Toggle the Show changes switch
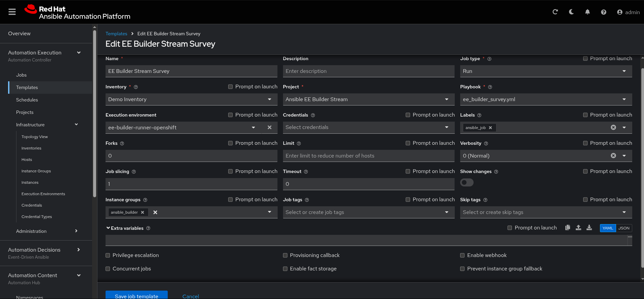This screenshot has height=299, width=644. [x=467, y=182]
